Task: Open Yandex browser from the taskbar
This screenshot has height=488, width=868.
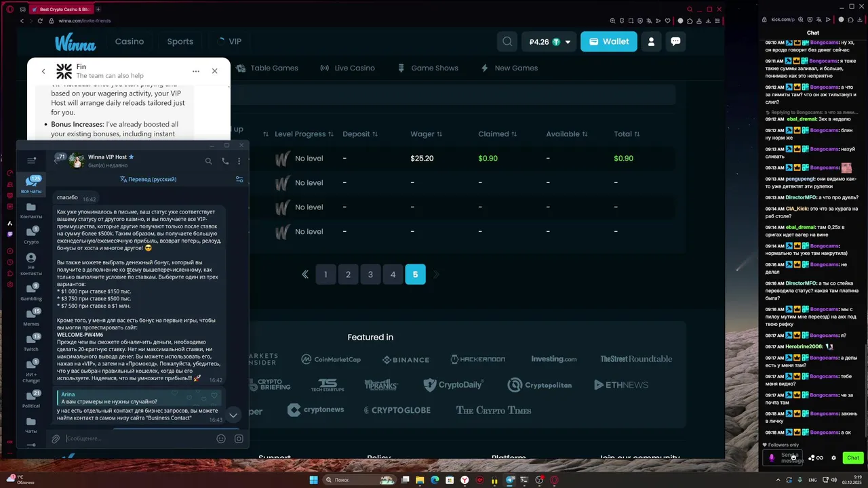Action: coord(465,480)
